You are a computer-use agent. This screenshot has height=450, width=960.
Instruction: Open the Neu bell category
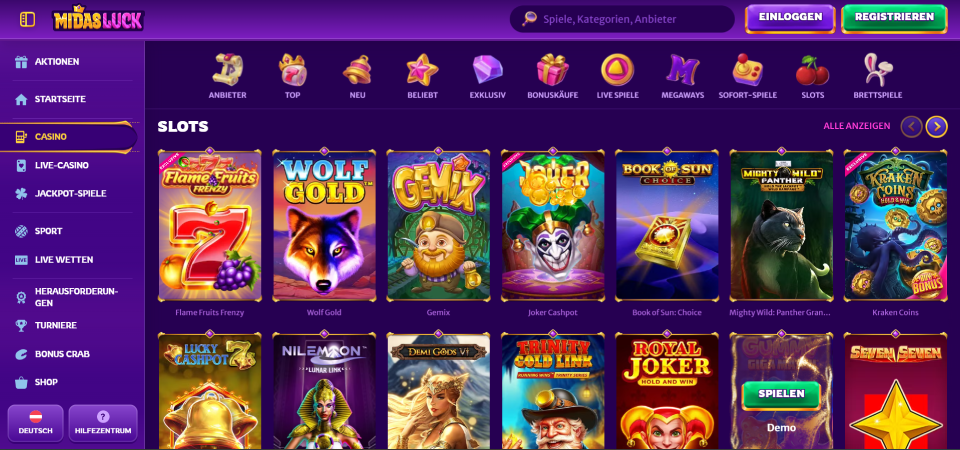357,69
